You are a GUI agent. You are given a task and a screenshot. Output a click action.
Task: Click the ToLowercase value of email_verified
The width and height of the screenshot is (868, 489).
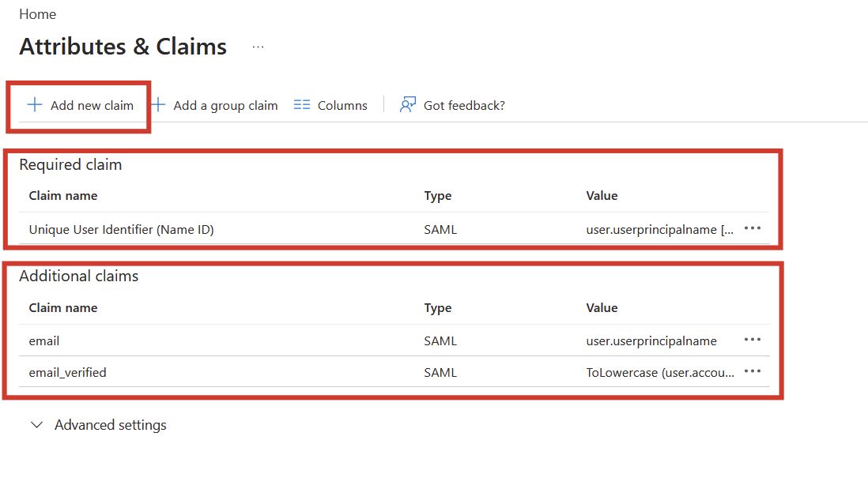(660, 372)
